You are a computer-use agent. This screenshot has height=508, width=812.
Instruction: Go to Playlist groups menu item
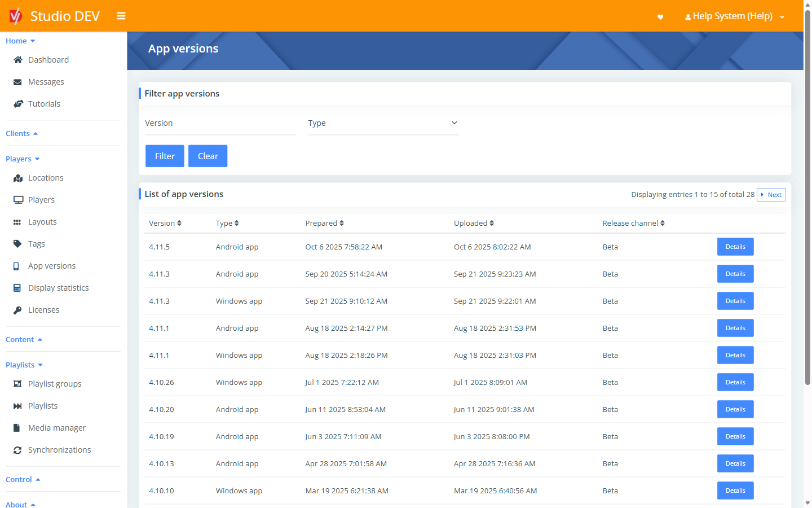tap(55, 384)
